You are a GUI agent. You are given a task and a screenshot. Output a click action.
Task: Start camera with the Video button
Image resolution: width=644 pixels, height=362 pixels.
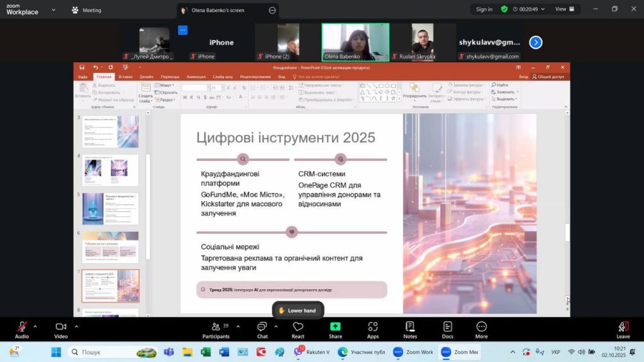click(61, 329)
